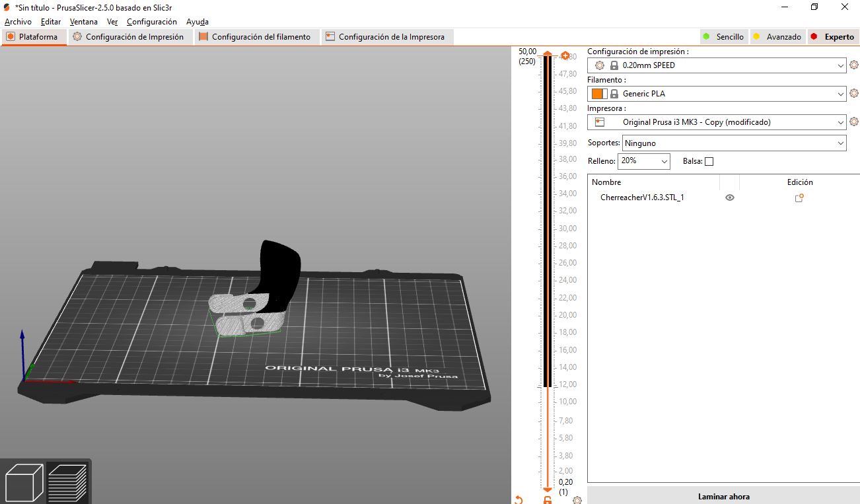The image size is (860, 504).
Task: Reset layer slider with undo arrow icon
Action: 519,500
